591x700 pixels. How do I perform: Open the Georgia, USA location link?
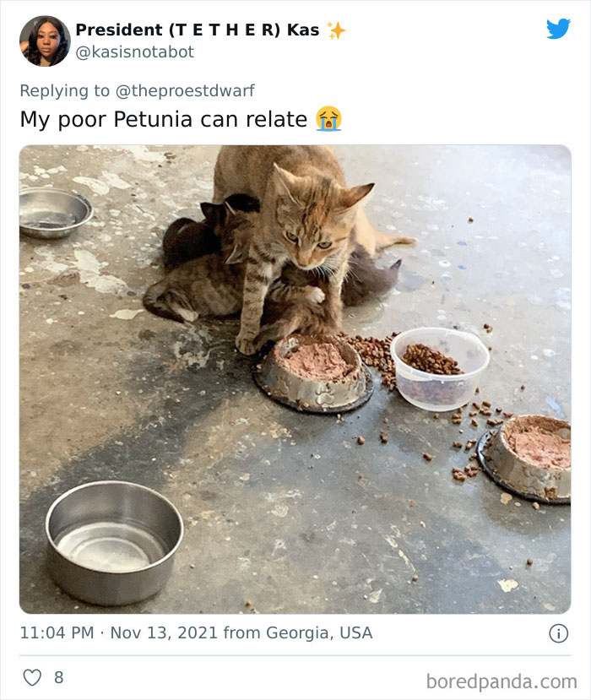click(319, 632)
